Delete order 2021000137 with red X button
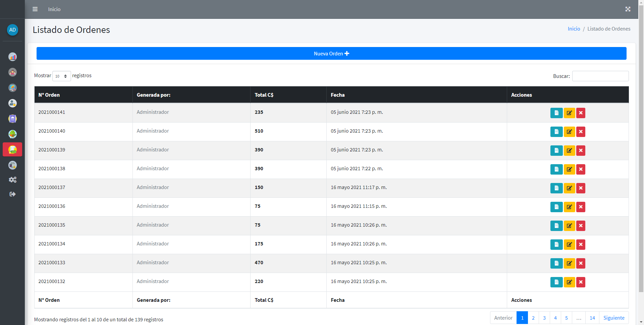Viewport: 644px width, 325px height. 581,188
